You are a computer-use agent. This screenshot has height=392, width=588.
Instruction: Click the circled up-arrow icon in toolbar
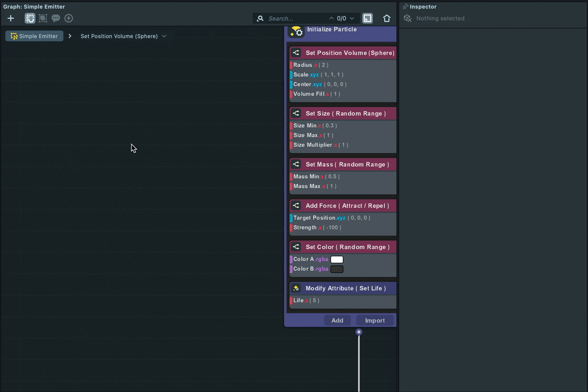69,18
